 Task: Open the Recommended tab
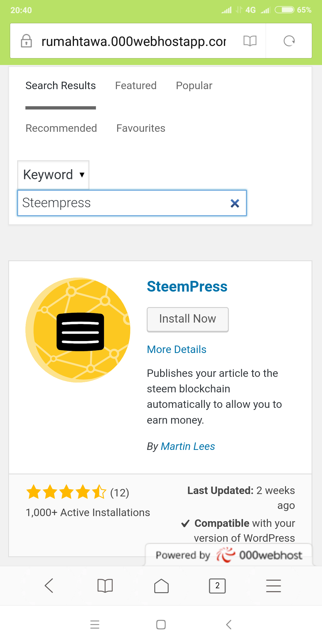point(61,129)
